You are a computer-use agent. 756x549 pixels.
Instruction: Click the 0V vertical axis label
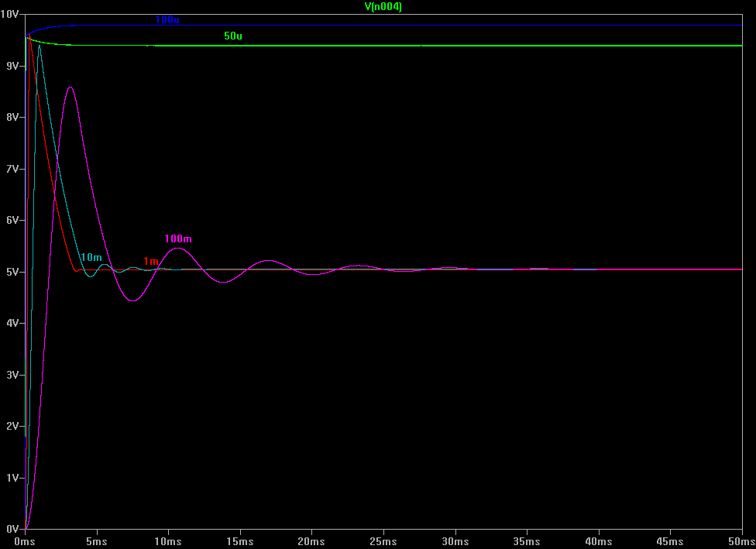(13, 529)
